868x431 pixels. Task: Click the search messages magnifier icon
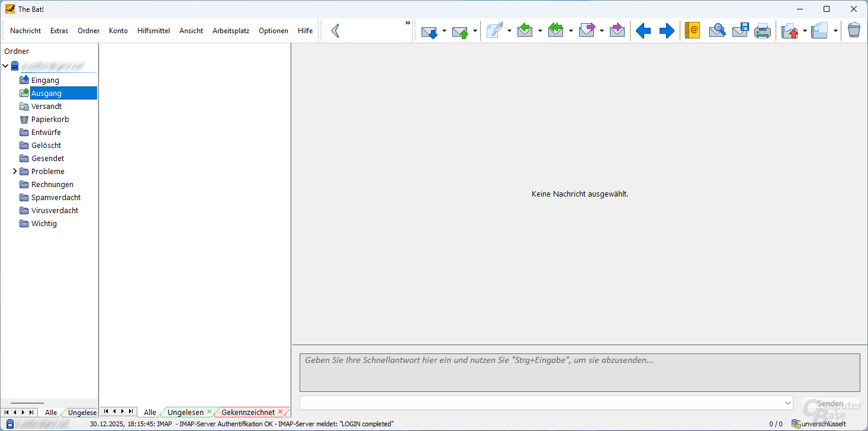(717, 31)
